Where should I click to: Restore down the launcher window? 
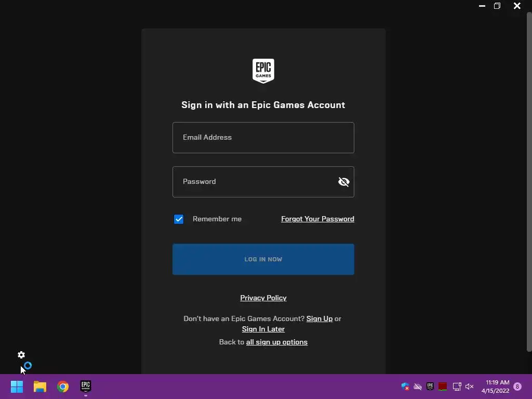pyautogui.click(x=497, y=6)
